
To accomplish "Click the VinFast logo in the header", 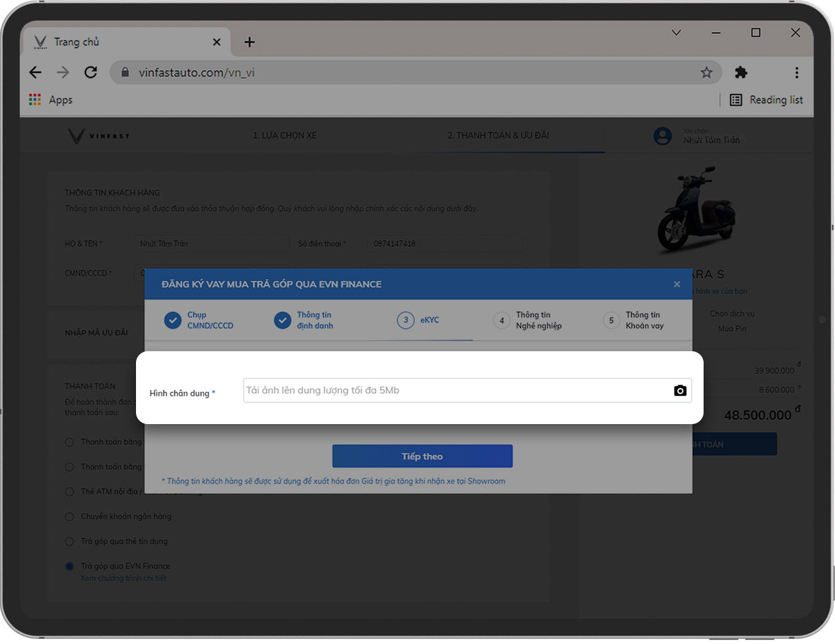I will click(x=99, y=136).
